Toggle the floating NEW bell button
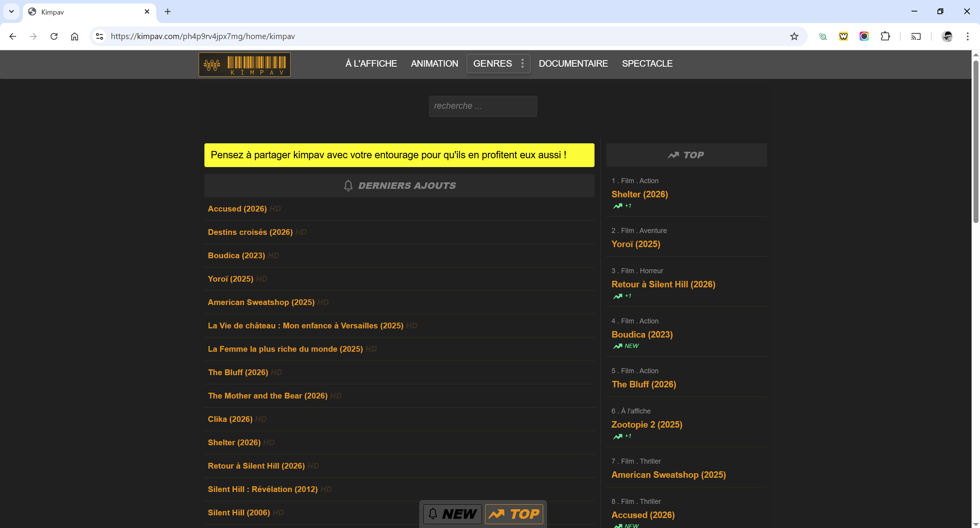980x528 pixels. [452, 514]
